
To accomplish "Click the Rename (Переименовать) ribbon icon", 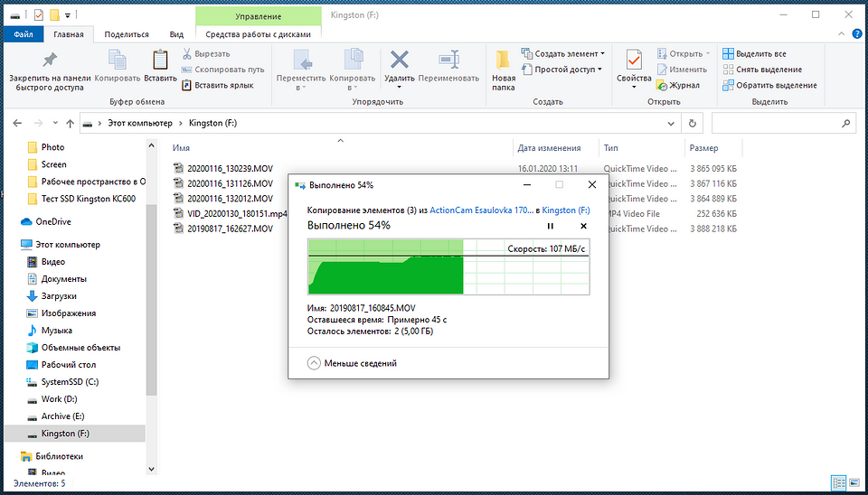I will pyautogui.click(x=449, y=68).
